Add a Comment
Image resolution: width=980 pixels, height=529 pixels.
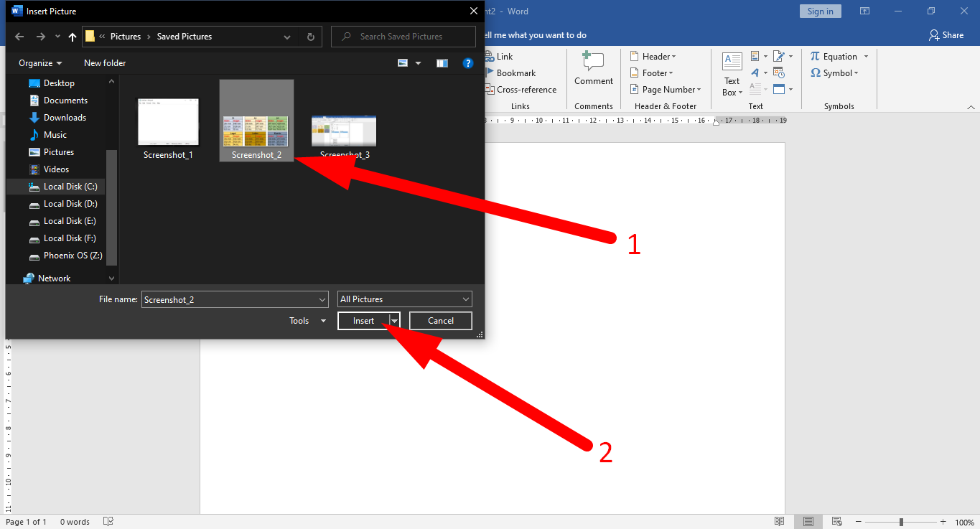click(x=593, y=68)
